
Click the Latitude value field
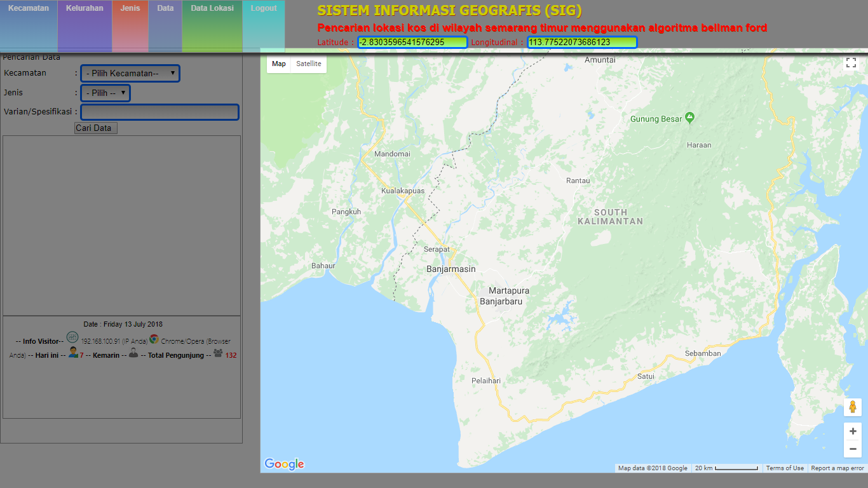[412, 43]
